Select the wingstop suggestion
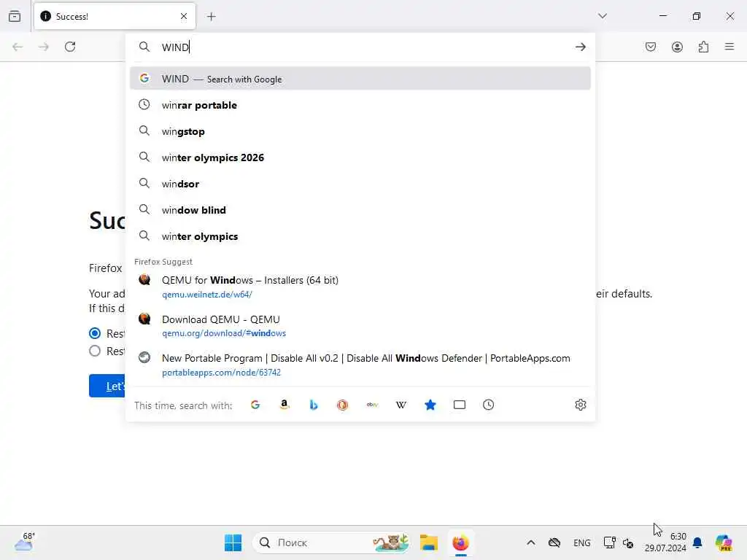 [360, 131]
